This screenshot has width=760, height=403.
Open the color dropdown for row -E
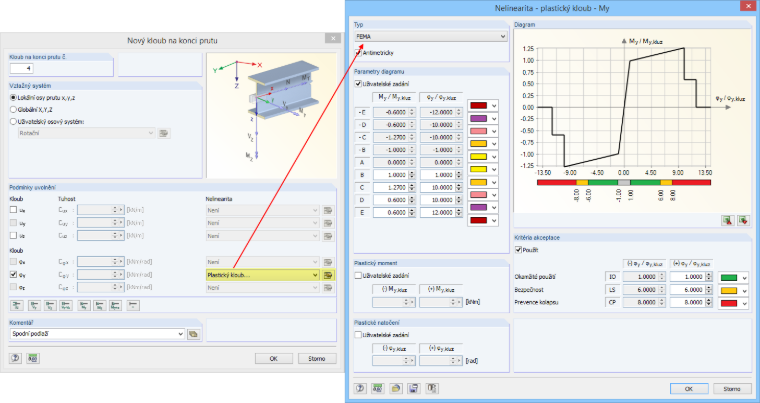[x=493, y=106]
